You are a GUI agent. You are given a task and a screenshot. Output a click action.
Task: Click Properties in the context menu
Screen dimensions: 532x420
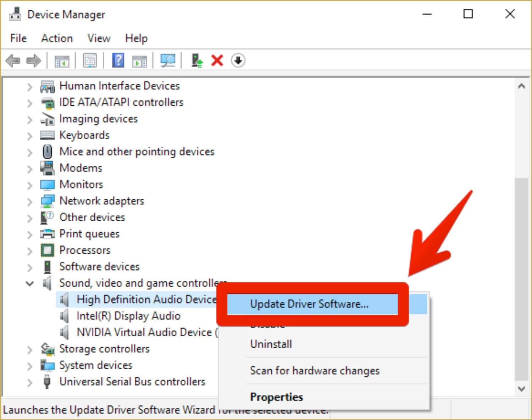pyautogui.click(x=276, y=397)
